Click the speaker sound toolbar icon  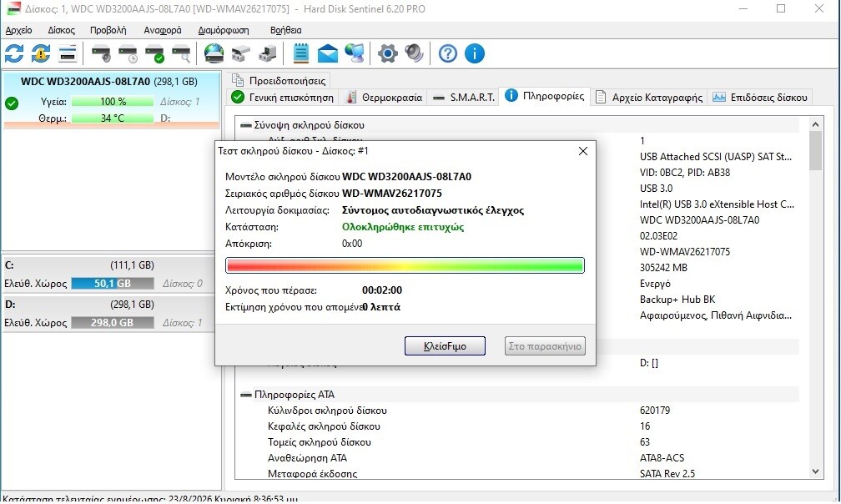point(415,53)
